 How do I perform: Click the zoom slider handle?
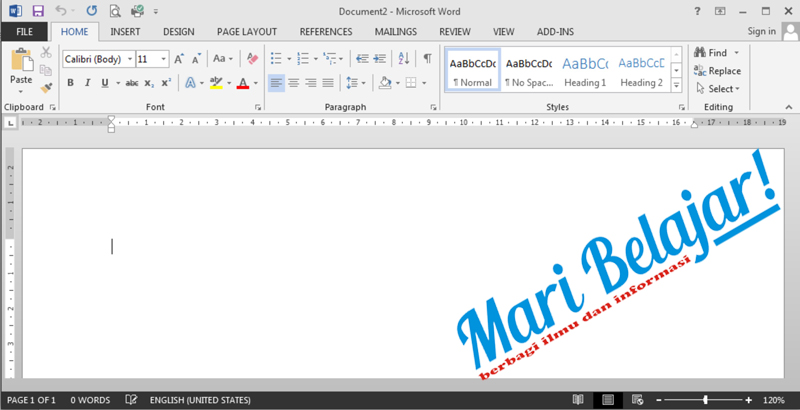[706, 400]
